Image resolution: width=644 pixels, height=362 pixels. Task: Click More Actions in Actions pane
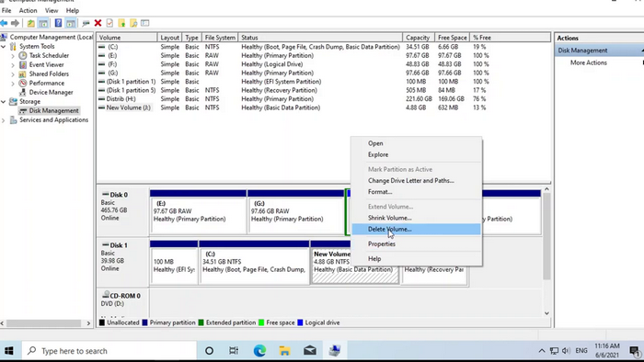(588, 62)
